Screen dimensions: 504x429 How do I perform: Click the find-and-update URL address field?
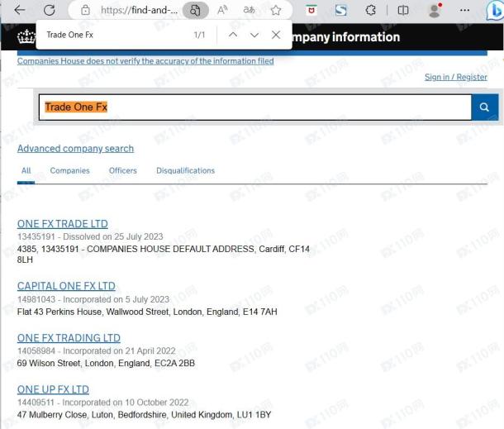point(139,10)
